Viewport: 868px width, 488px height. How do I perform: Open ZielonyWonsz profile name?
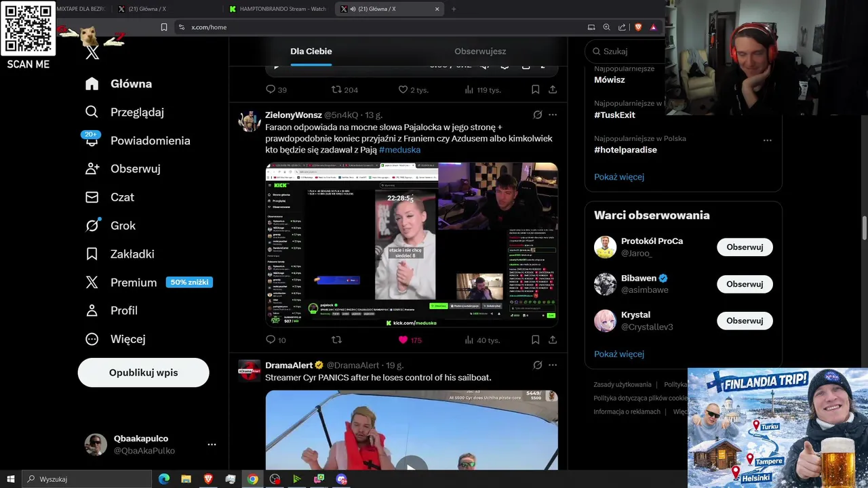pos(294,115)
